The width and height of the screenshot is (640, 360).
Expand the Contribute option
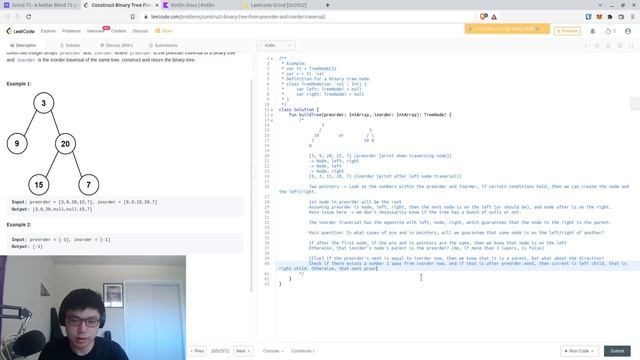click(303, 351)
